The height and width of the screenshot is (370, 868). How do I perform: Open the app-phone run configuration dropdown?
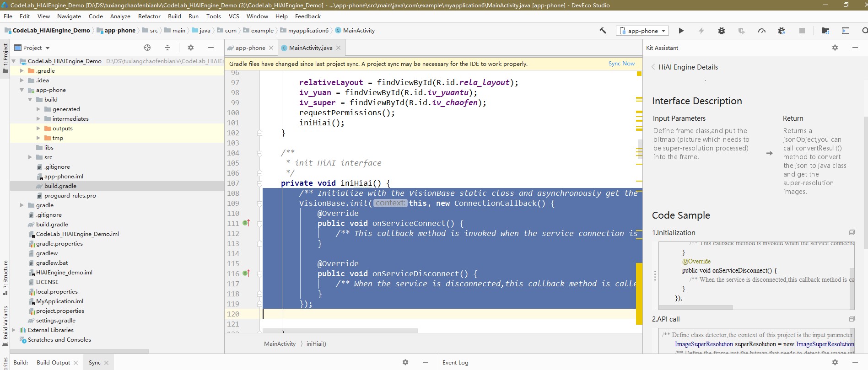click(x=643, y=31)
